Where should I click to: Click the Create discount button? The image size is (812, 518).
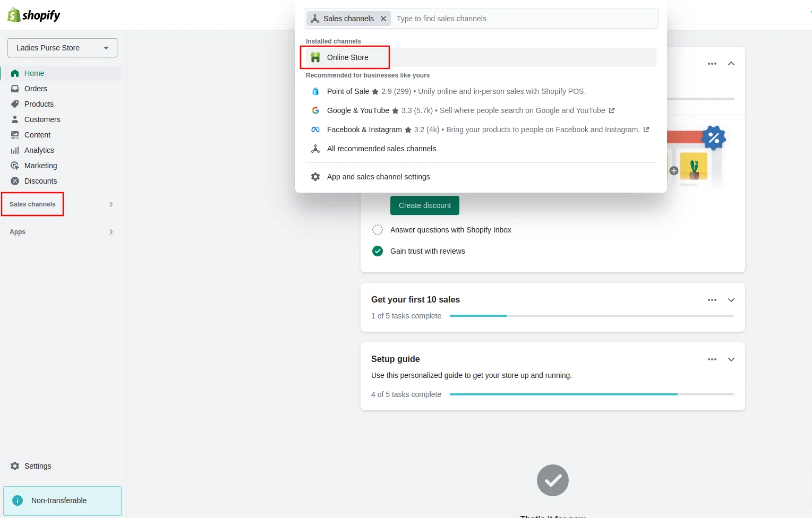[425, 205]
